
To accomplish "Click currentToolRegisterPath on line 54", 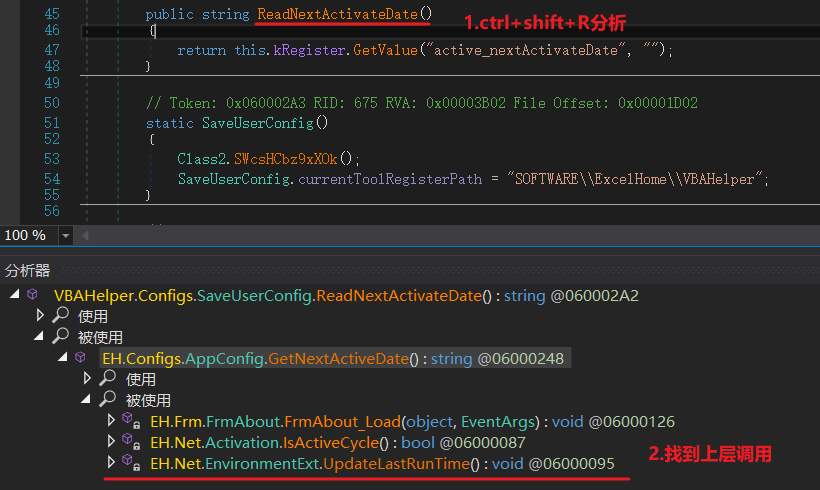I will (x=390, y=179).
